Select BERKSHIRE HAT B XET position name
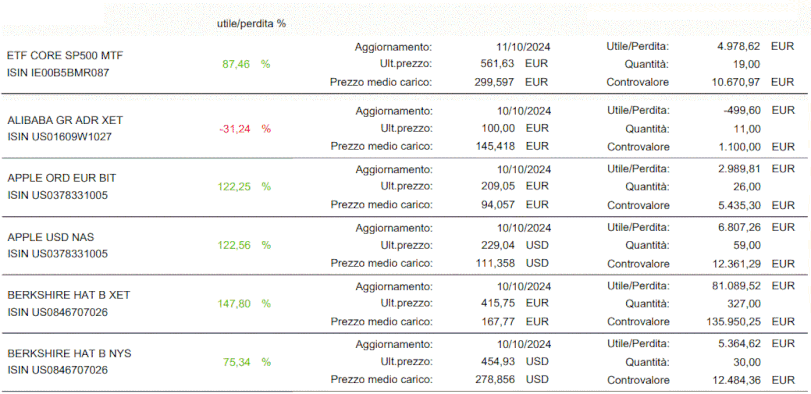The width and height of the screenshot is (811, 394). click(69, 295)
